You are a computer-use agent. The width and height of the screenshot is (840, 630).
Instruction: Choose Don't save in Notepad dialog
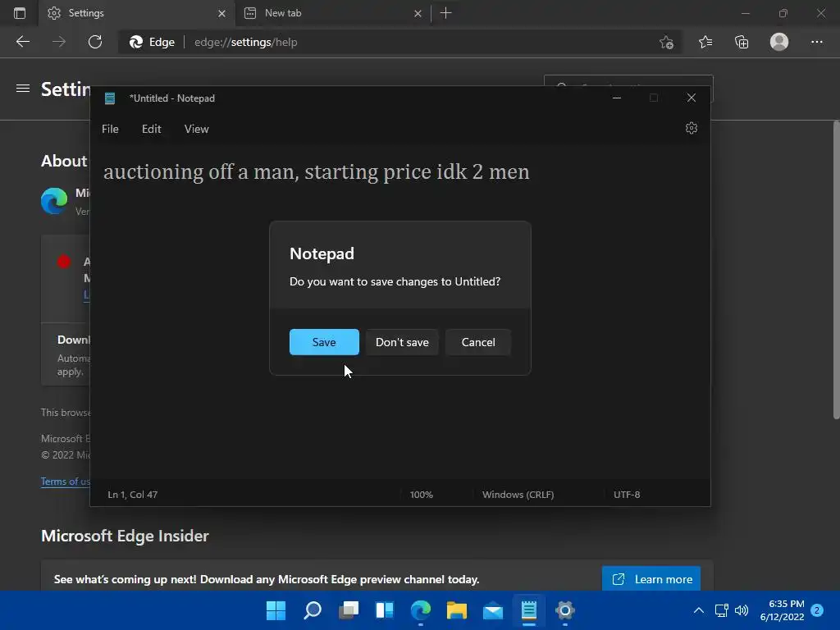click(x=402, y=342)
